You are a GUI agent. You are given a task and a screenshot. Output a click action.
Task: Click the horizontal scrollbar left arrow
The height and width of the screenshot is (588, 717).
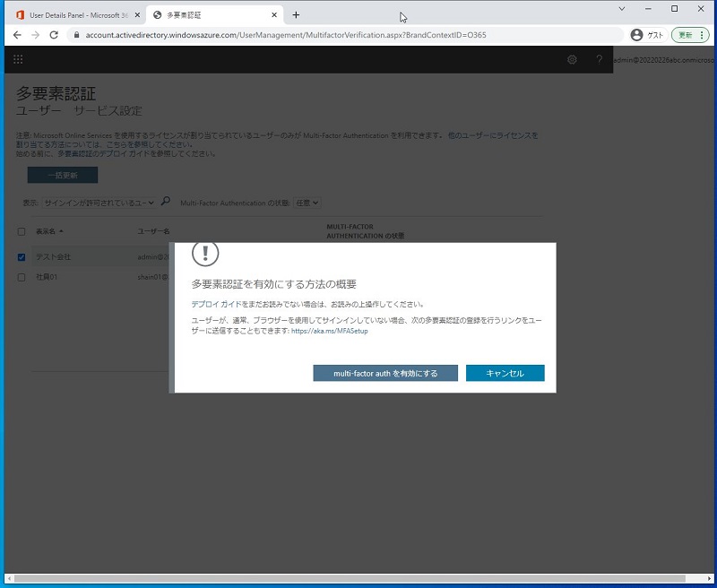[10, 578]
